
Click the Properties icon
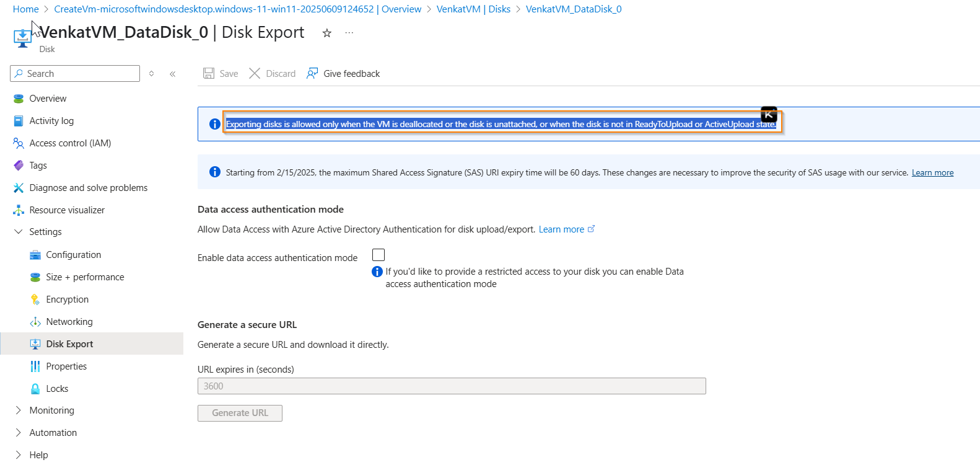coord(35,366)
